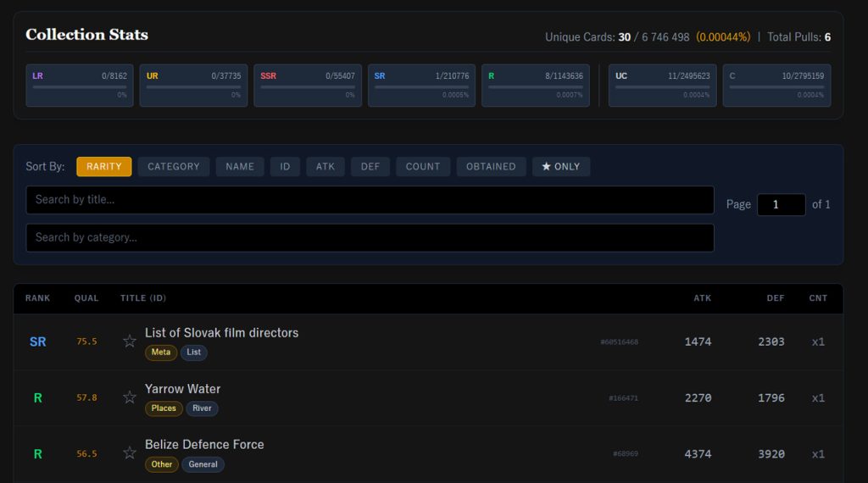Viewport: 868px width, 483px height.
Task: Open the Belize Defence Force title
Action: click(204, 444)
